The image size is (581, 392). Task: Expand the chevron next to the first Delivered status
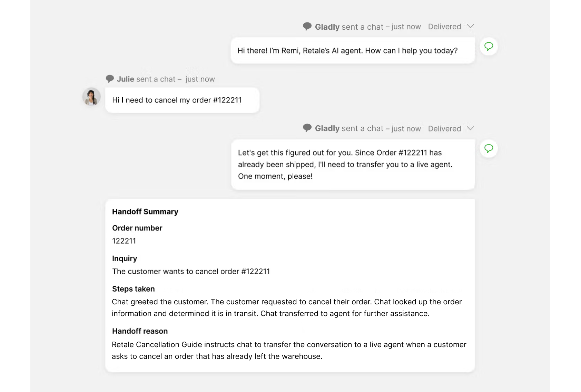coord(471,26)
